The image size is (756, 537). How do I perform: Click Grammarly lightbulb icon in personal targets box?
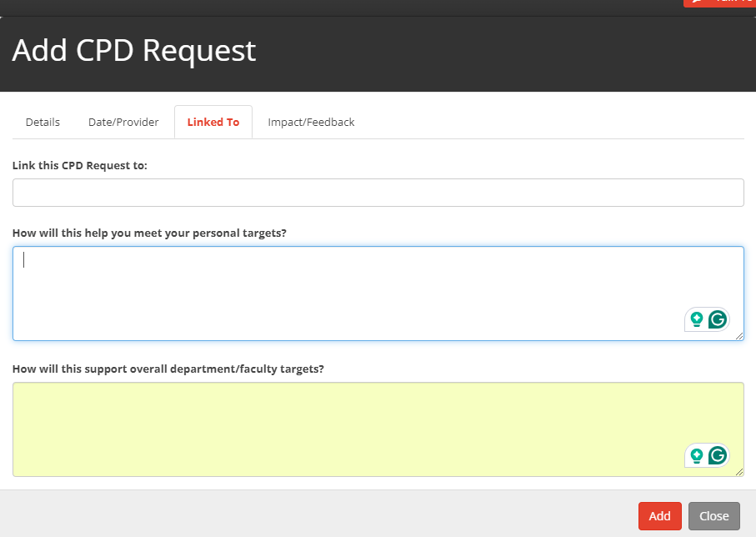[x=696, y=319]
